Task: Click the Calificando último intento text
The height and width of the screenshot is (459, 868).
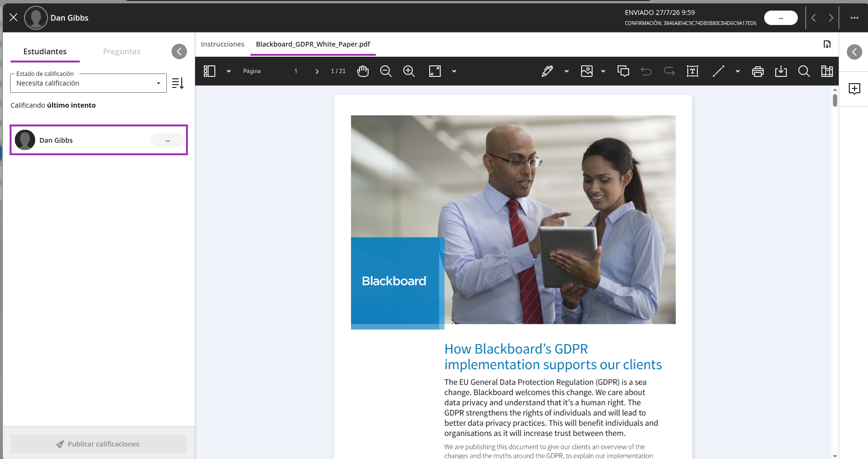Action: [53, 105]
